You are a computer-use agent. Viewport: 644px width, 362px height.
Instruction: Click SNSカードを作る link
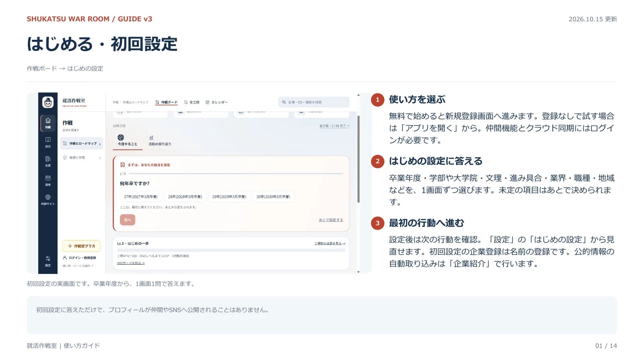point(131,263)
